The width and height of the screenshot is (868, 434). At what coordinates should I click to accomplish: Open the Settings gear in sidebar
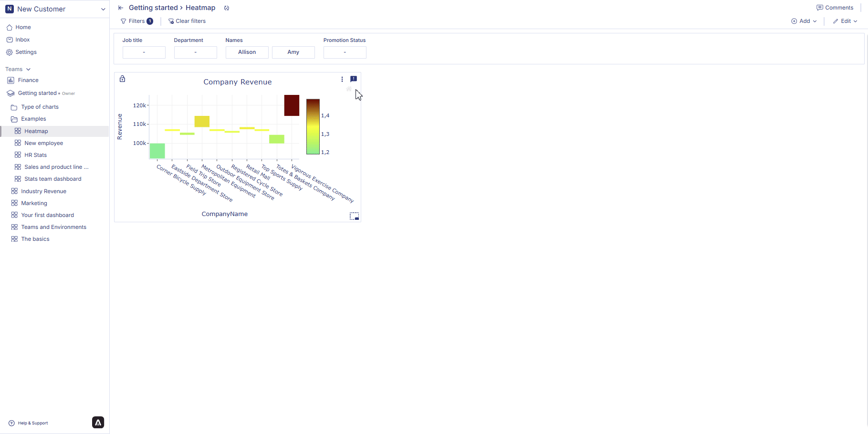click(25, 52)
